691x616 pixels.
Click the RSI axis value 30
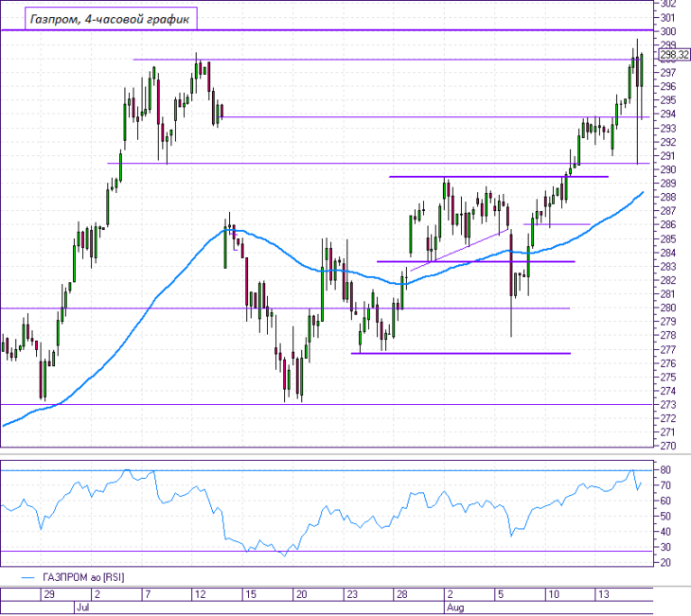[665, 547]
